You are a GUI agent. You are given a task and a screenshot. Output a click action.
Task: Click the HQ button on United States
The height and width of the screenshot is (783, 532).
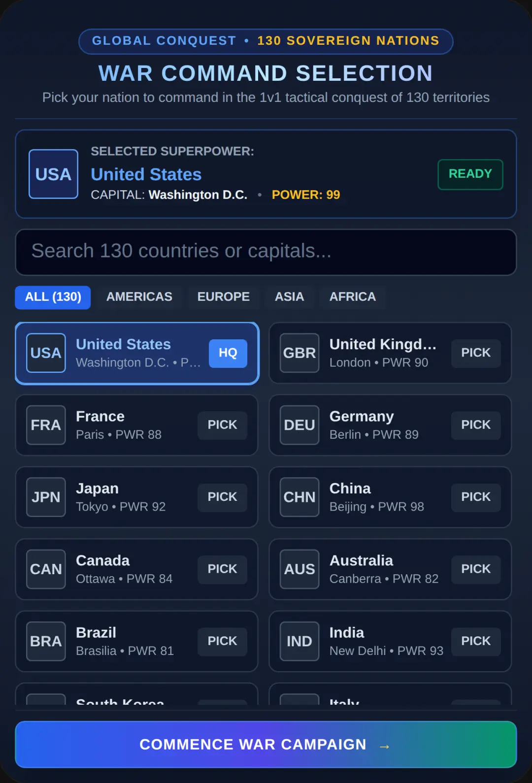(x=228, y=353)
